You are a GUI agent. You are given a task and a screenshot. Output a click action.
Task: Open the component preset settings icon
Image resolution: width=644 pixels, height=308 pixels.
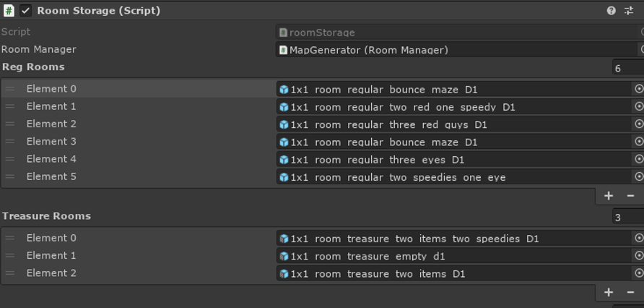pyautogui.click(x=629, y=11)
